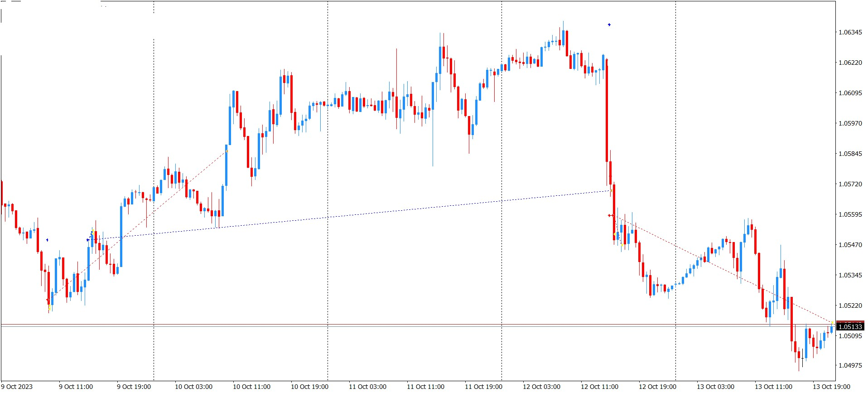868x393 pixels.
Task: Select the 12 Oct 11:00 time label
Action: pyautogui.click(x=599, y=387)
